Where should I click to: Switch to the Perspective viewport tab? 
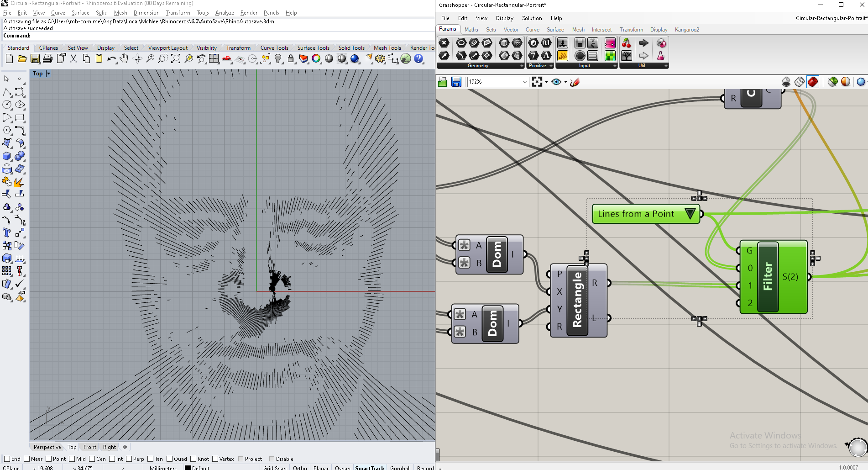(47, 447)
